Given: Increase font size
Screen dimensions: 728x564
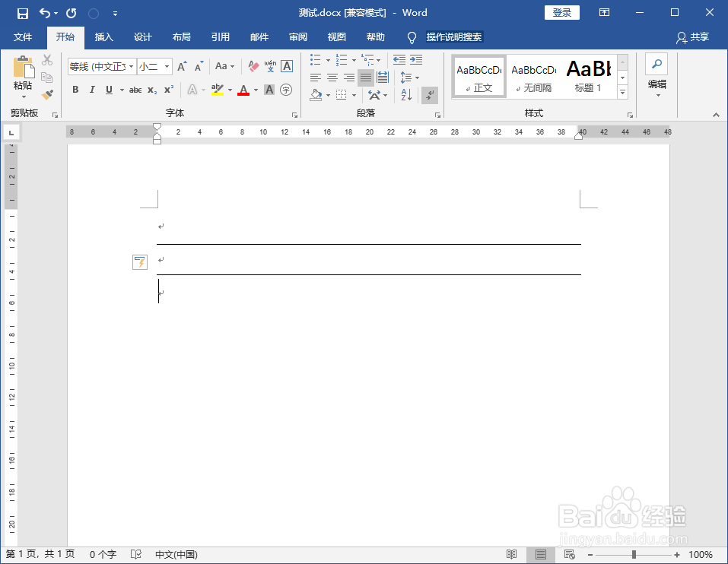Looking at the screenshot, I should click(182, 67).
